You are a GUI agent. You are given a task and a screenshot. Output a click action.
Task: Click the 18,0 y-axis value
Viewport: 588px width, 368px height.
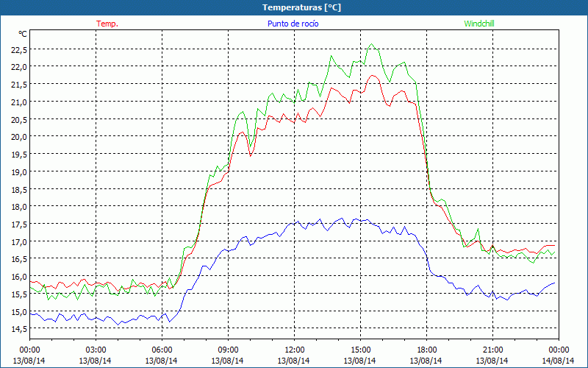20,207
